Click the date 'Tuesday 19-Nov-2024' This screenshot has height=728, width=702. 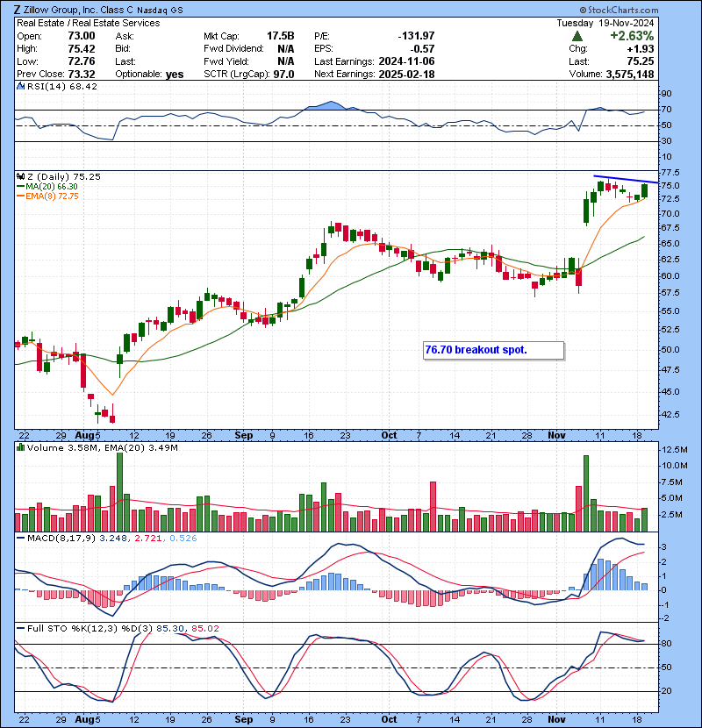tap(605, 23)
